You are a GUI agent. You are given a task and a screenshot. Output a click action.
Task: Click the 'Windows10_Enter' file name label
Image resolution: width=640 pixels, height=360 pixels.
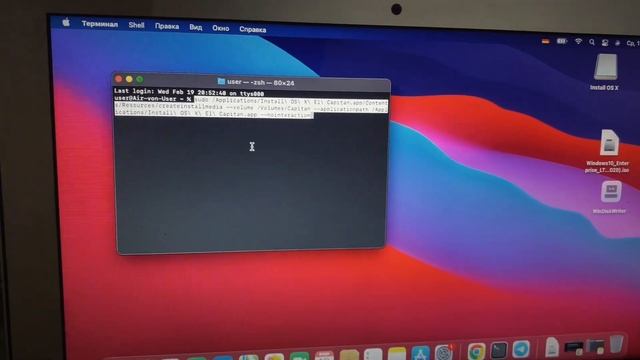click(607, 163)
